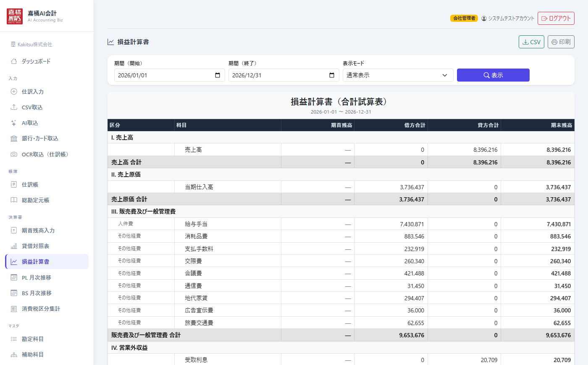This screenshot has height=365, width=588.
Task: Click the 銀行・カード取込 bank icon
Action: click(x=14, y=138)
